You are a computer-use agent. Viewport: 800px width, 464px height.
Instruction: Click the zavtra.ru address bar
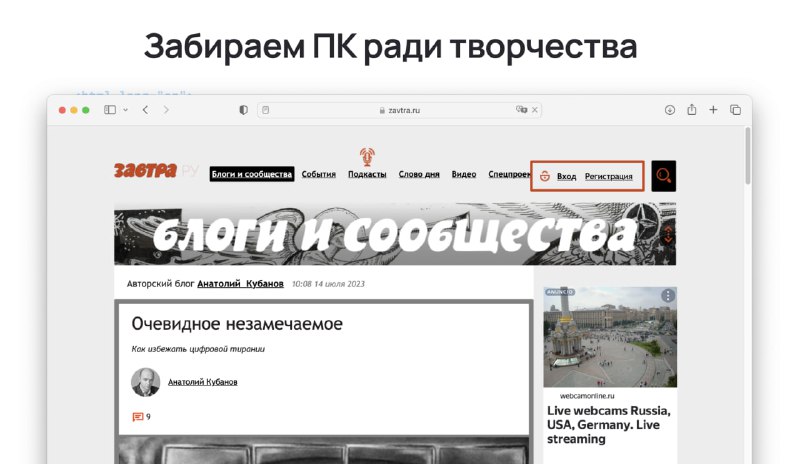(400, 110)
